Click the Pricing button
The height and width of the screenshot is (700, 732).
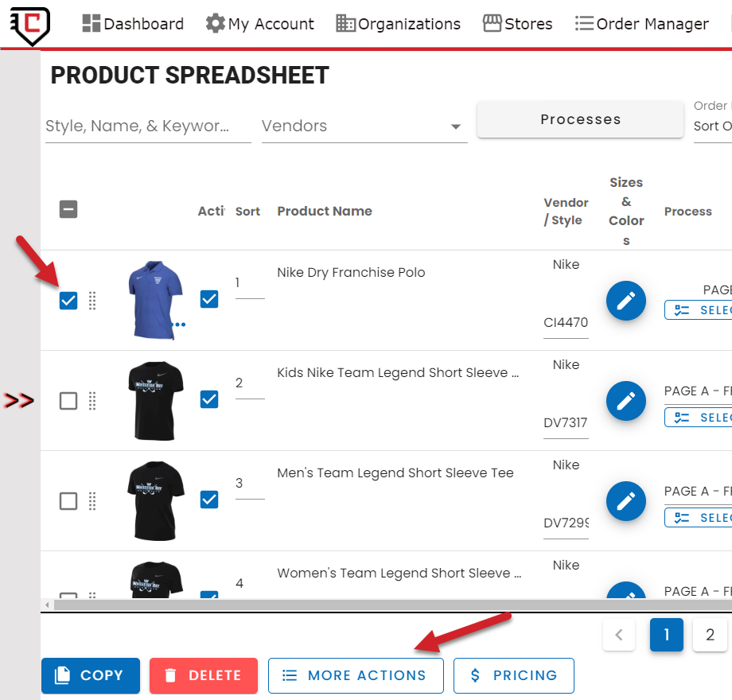coord(514,675)
